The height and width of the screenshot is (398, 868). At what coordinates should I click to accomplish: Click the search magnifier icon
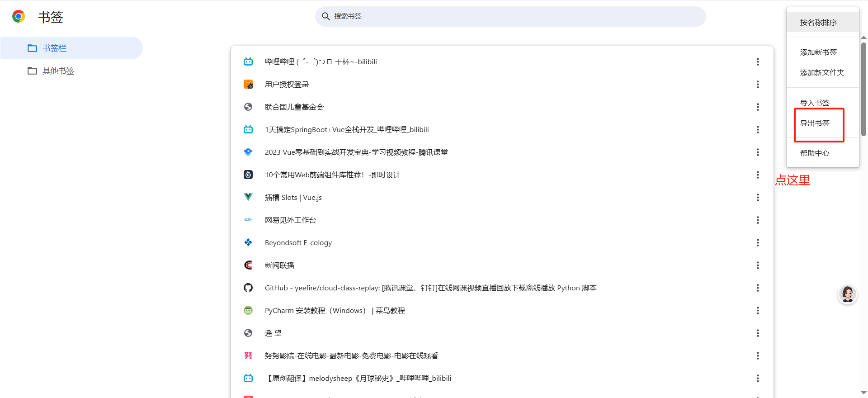pos(325,16)
